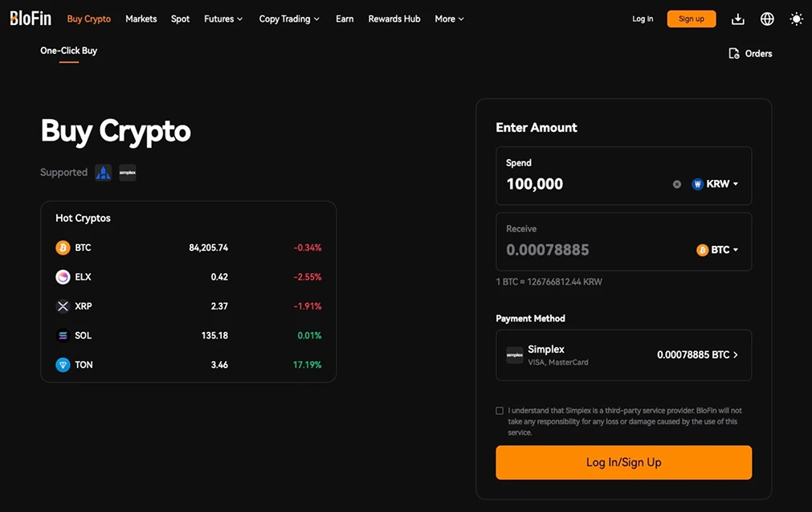Viewport: 812px width, 512px height.
Task: Click the Sign up button
Action: click(x=692, y=19)
